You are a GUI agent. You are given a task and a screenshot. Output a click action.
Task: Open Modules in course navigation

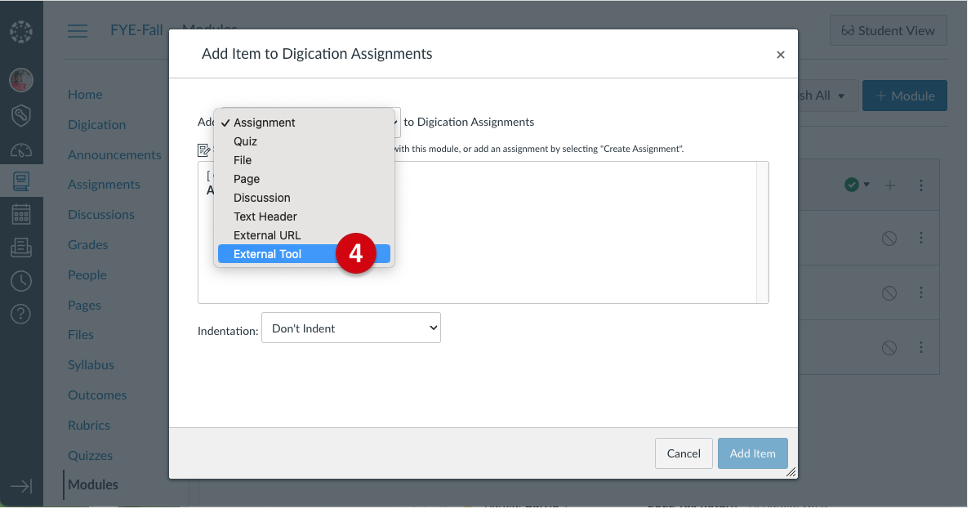[93, 484]
